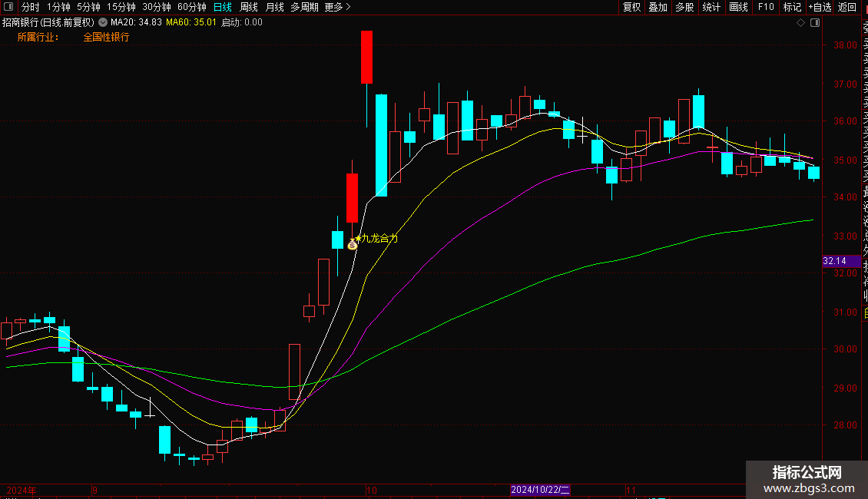Open the indicator dropdown beside 招商银行 title
The width and height of the screenshot is (868, 499).
103,23
